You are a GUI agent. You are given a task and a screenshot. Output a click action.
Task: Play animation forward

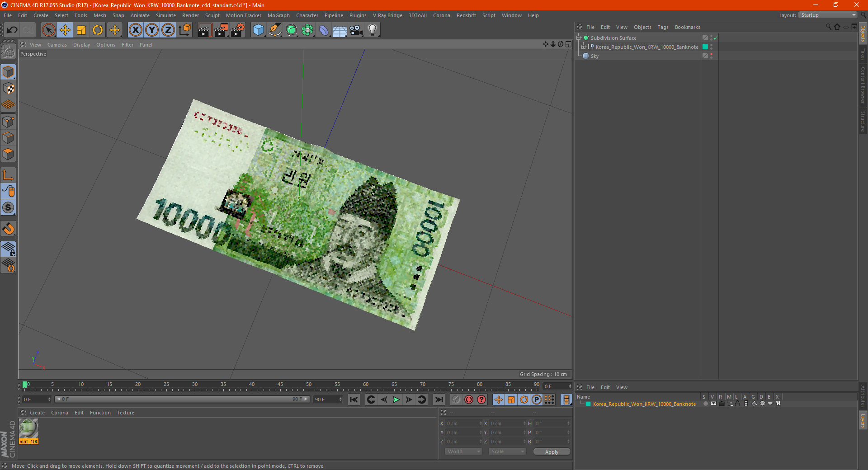click(x=396, y=399)
